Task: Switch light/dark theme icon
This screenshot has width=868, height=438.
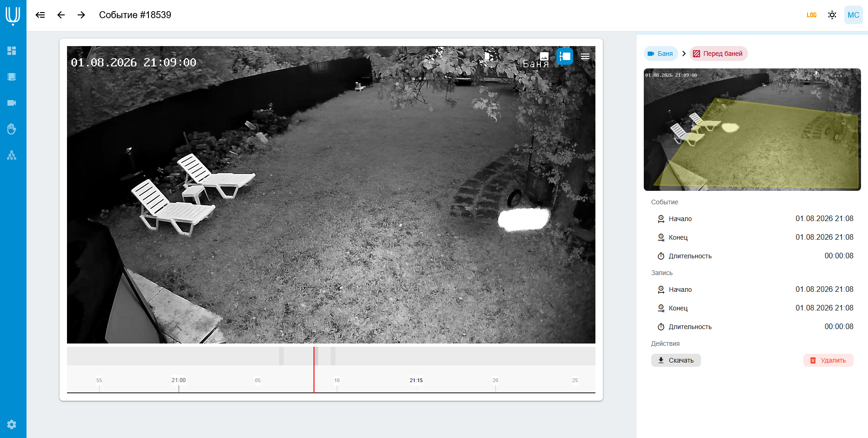Action: 832,15
